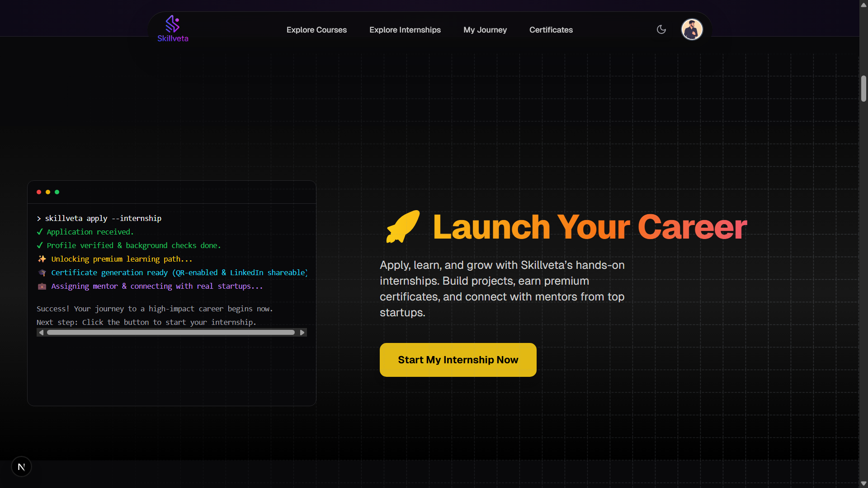Toggle dark mode moon icon
The image size is (868, 488).
tap(661, 29)
